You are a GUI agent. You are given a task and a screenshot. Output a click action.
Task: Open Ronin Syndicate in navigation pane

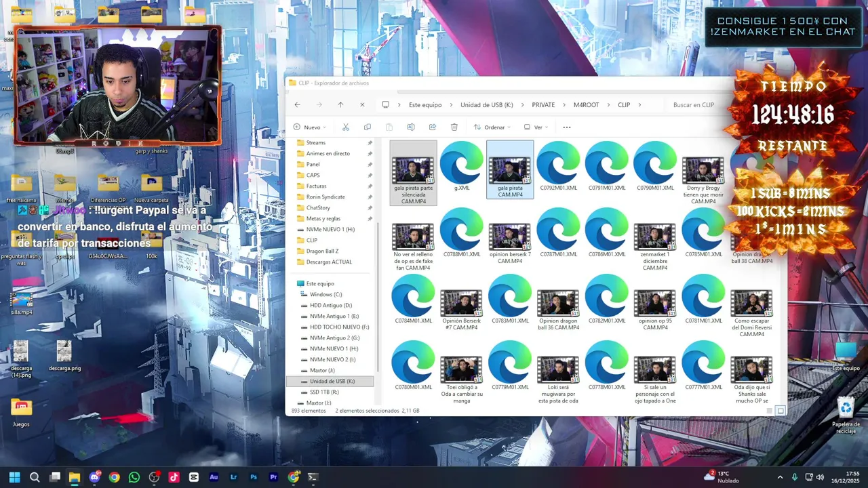click(x=325, y=197)
